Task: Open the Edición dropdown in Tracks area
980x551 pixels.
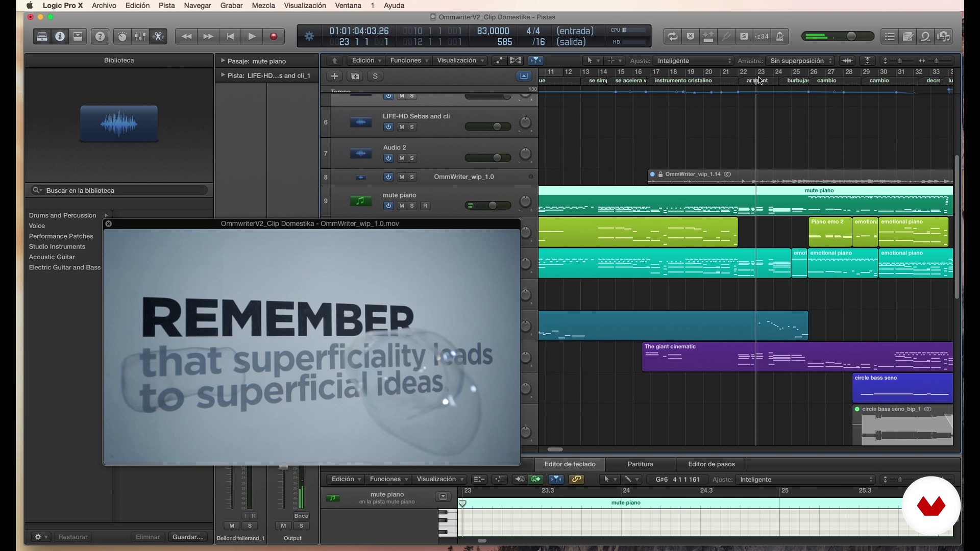Action: (x=366, y=61)
